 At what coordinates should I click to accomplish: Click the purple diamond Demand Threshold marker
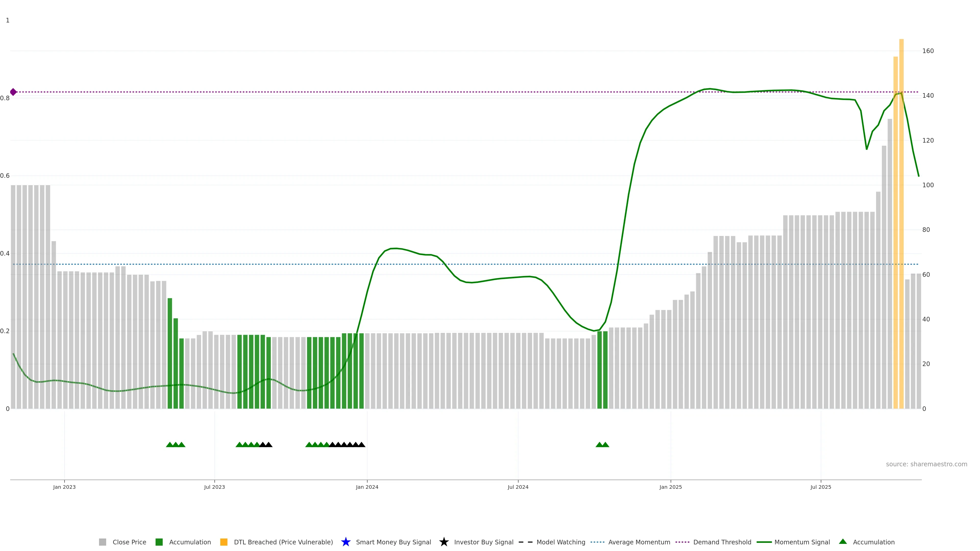point(13,92)
